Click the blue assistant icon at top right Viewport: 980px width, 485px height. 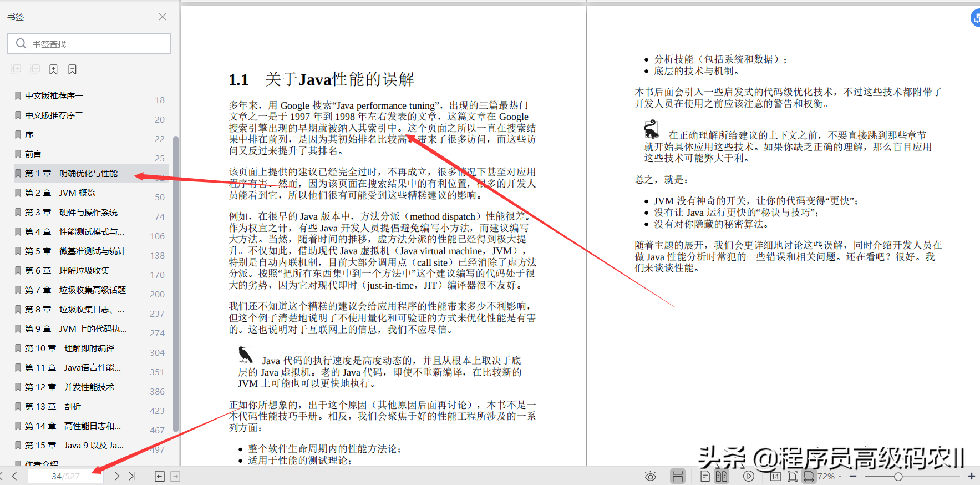(976, 18)
